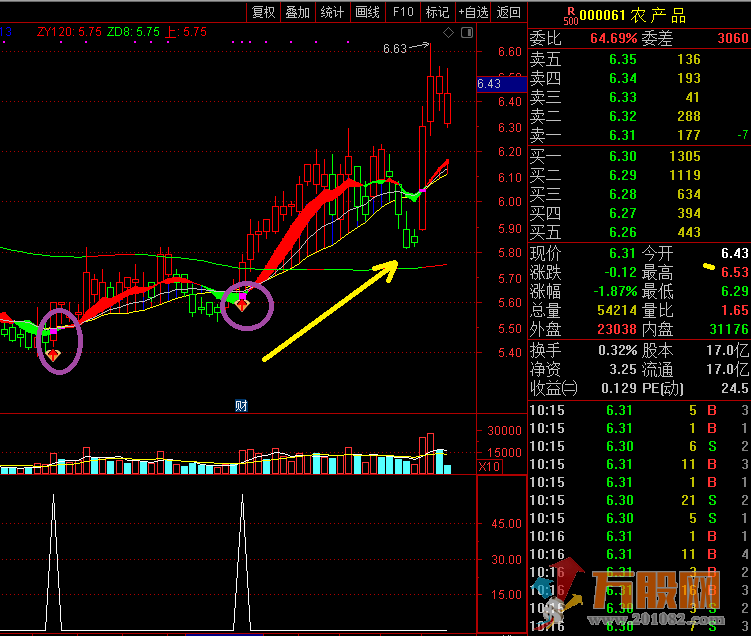The image size is (751, 636).
Task: Select the 买五 6.26 order row
Action: 639,232
